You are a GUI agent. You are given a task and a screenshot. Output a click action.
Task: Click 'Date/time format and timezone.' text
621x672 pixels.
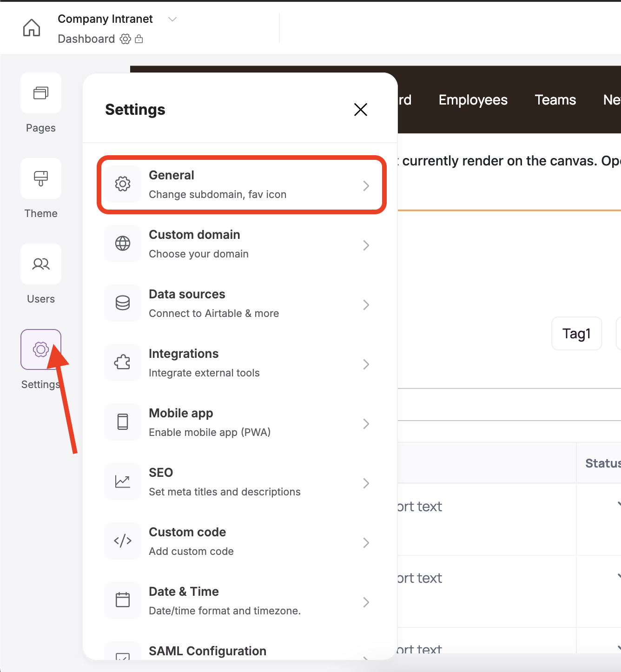(x=225, y=611)
